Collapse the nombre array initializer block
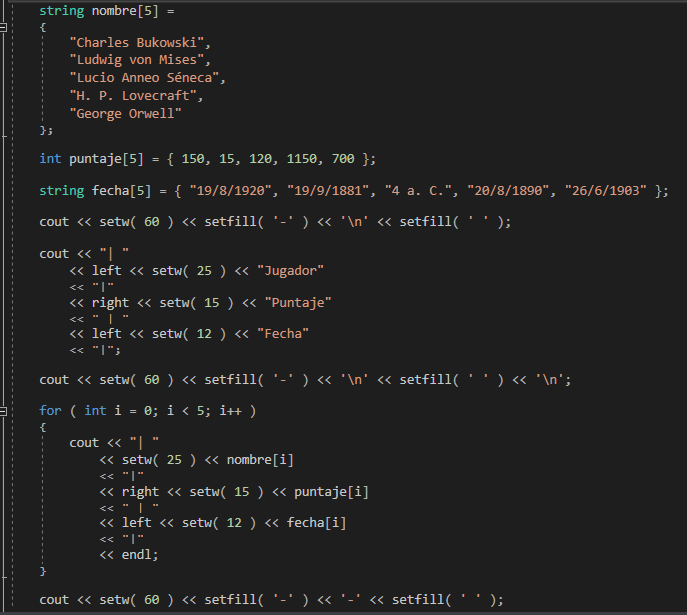 (x=3, y=27)
